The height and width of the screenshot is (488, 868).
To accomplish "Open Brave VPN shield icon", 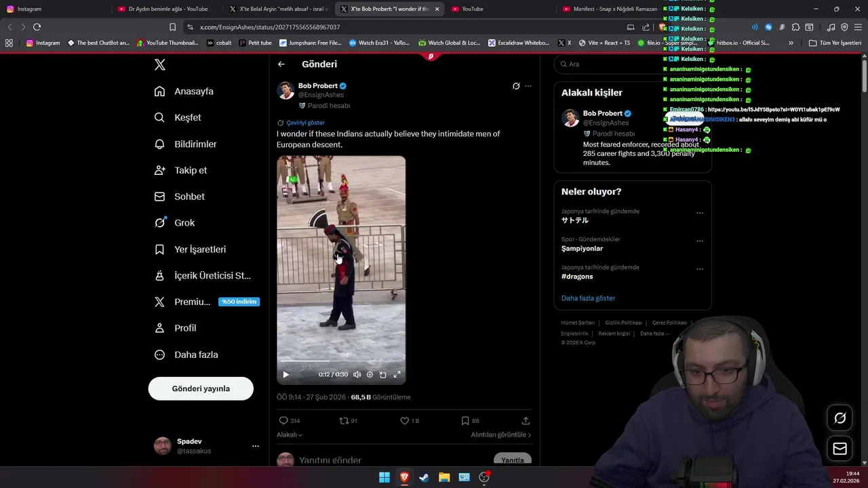I will (x=844, y=27).
